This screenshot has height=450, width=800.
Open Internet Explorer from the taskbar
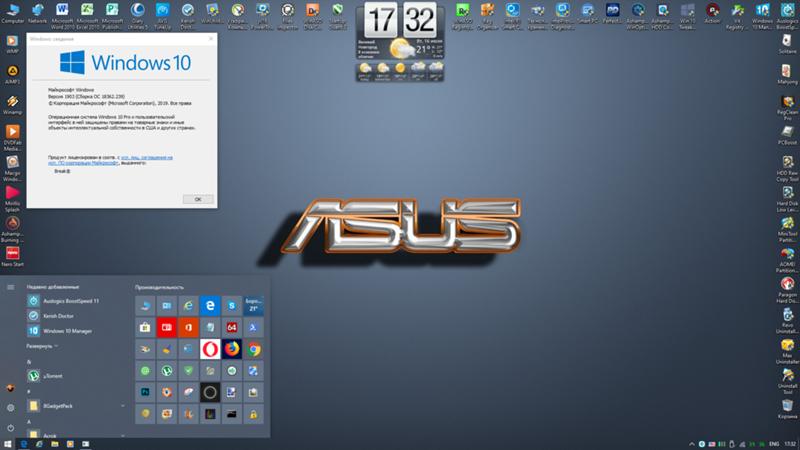pyautogui.click(x=39, y=444)
